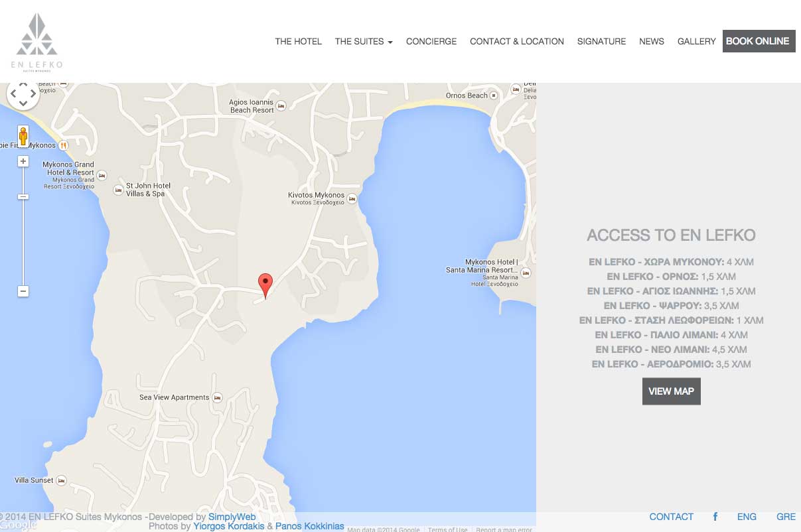Click the Sea View Apartments label
Image resolution: width=801 pixels, height=532 pixels.
click(x=174, y=397)
